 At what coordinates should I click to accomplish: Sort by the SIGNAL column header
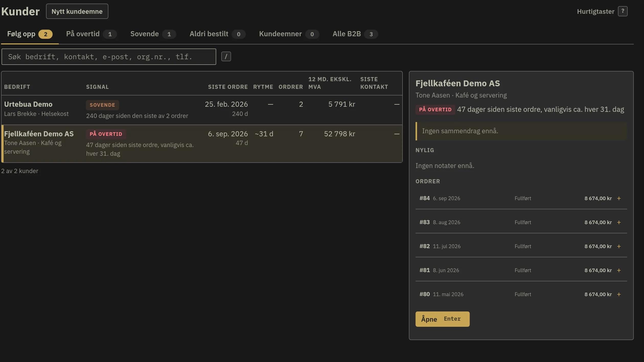97,87
